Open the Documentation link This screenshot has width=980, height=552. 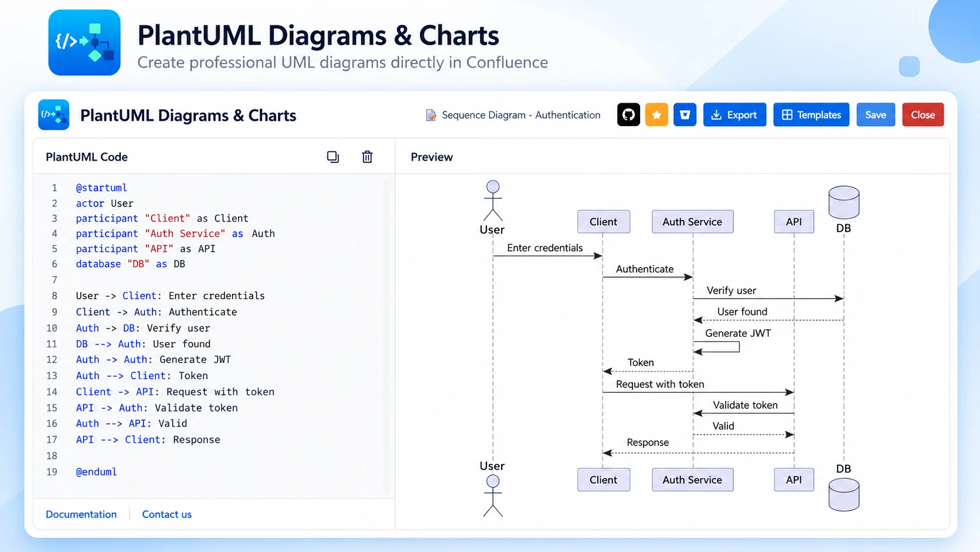[81, 514]
